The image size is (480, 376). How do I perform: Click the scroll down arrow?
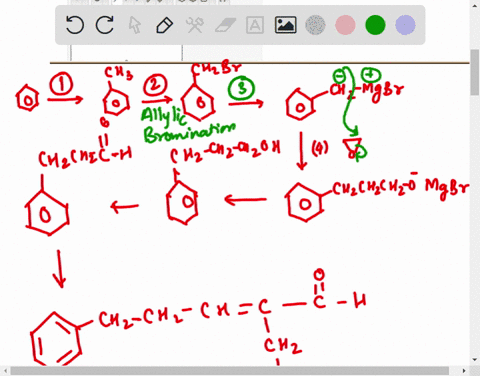tap(475, 360)
